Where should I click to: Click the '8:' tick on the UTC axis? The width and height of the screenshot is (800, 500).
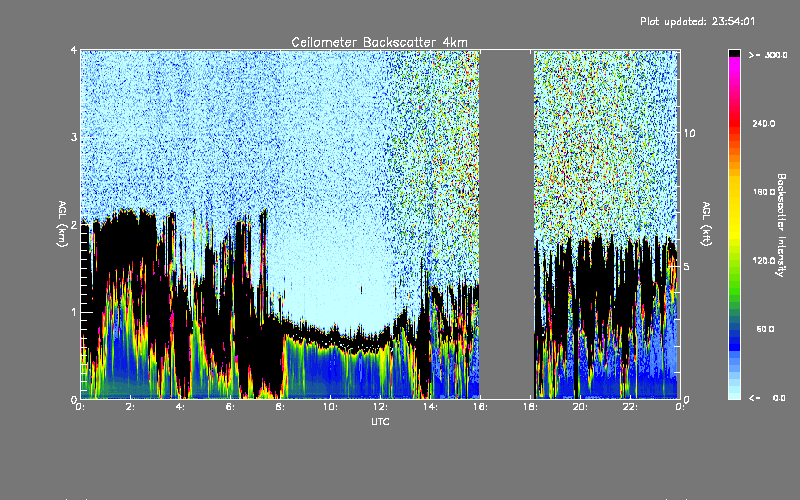(x=280, y=407)
